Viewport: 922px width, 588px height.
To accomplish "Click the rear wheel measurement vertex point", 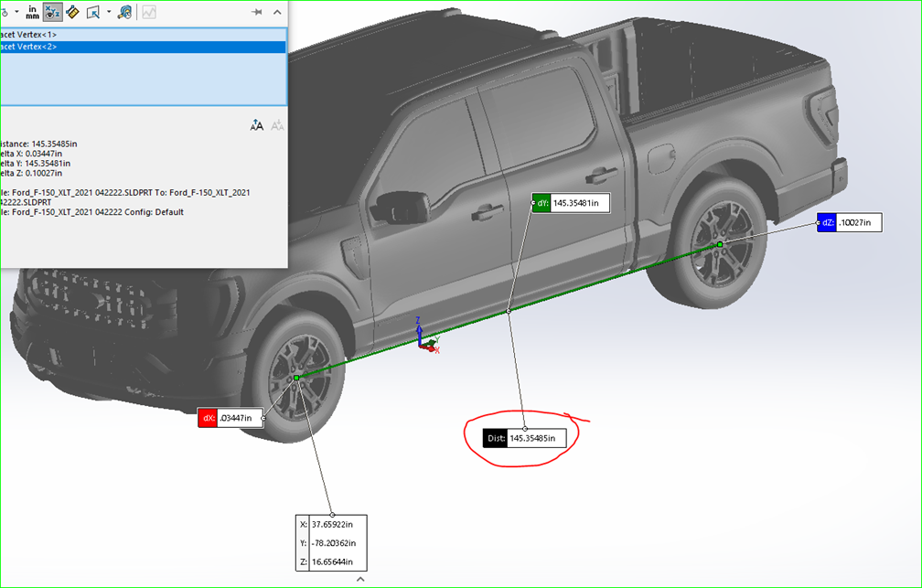I will point(720,244).
